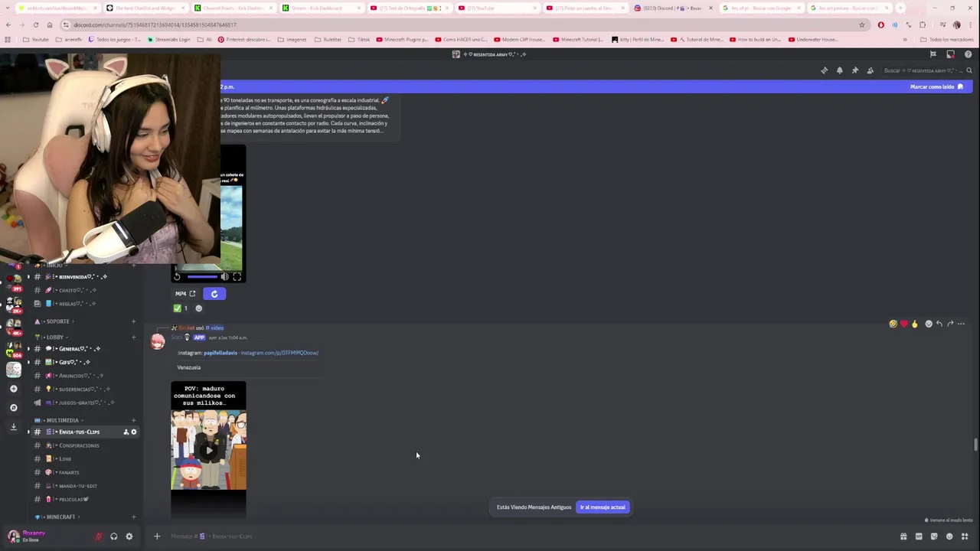Open the threads icon in channel header
This screenshot has width=980, height=551.
[824, 70]
